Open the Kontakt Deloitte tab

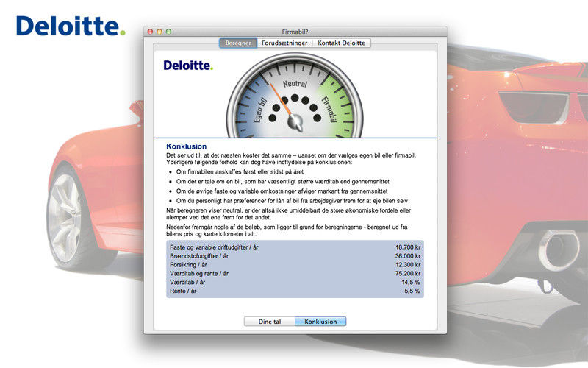tap(341, 43)
